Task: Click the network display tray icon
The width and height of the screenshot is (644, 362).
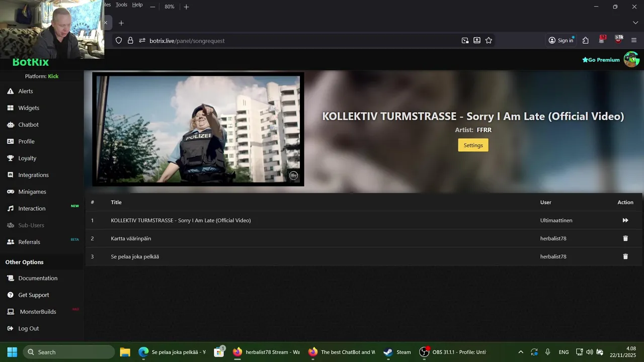Action: pos(579,352)
